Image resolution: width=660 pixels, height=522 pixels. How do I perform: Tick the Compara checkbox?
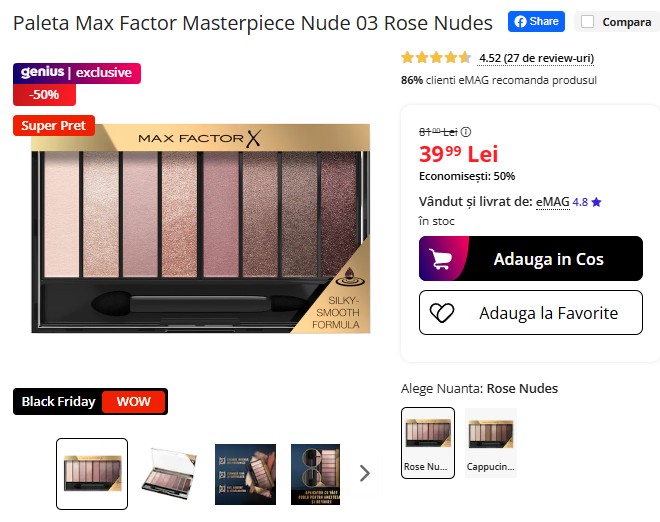[x=587, y=21]
